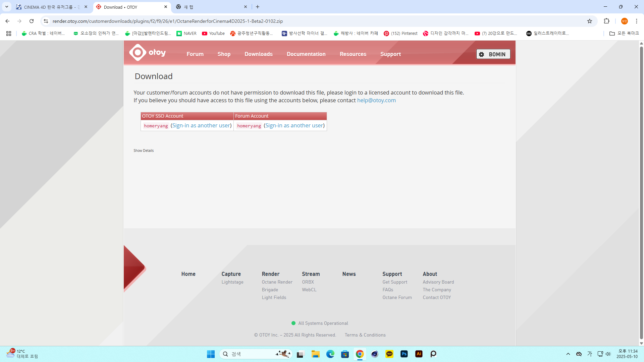Open the ORBX footer link
Image resolution: width=644 pixels, height=362 pixels.
[x=308, y=282]
